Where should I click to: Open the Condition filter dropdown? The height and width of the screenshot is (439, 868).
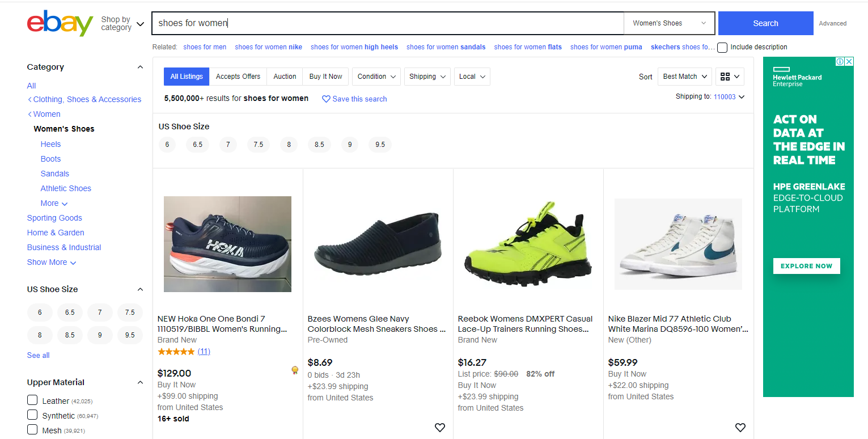coord(376,77)
